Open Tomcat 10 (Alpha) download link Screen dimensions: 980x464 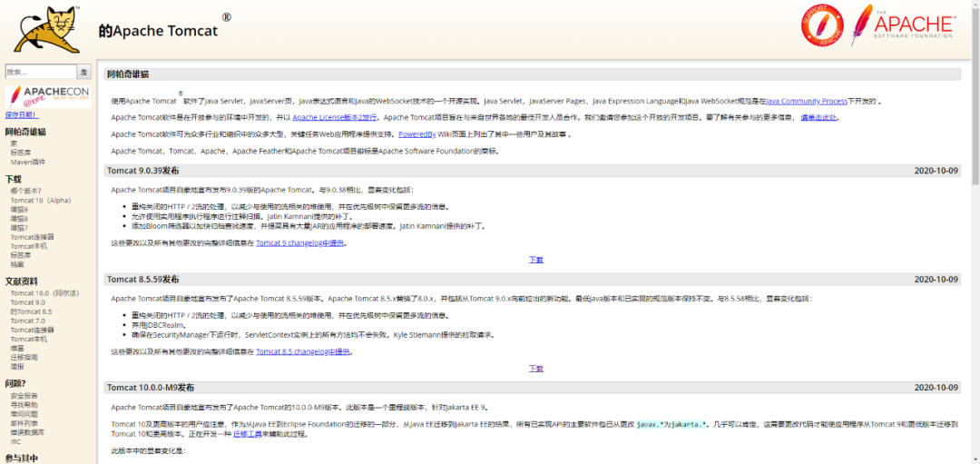(41, 200)
